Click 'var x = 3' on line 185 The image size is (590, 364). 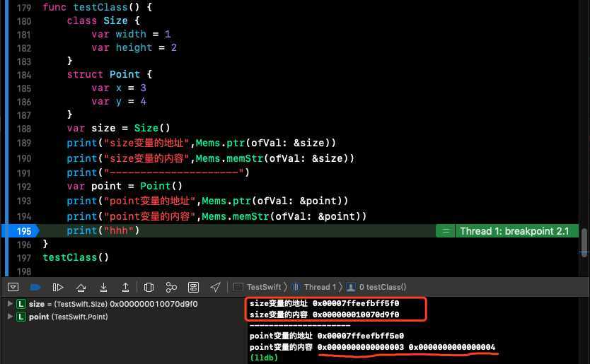[119, 88]
